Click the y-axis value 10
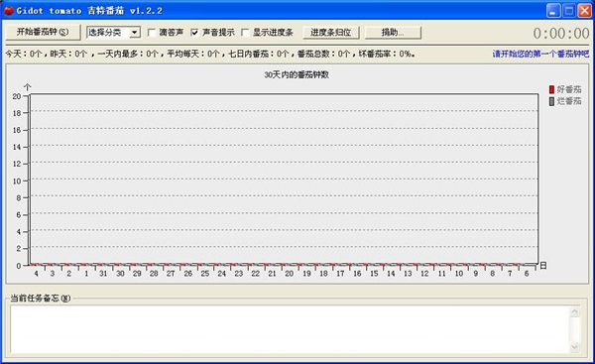Viewport: 595px width, 364px height. point(16,182)
